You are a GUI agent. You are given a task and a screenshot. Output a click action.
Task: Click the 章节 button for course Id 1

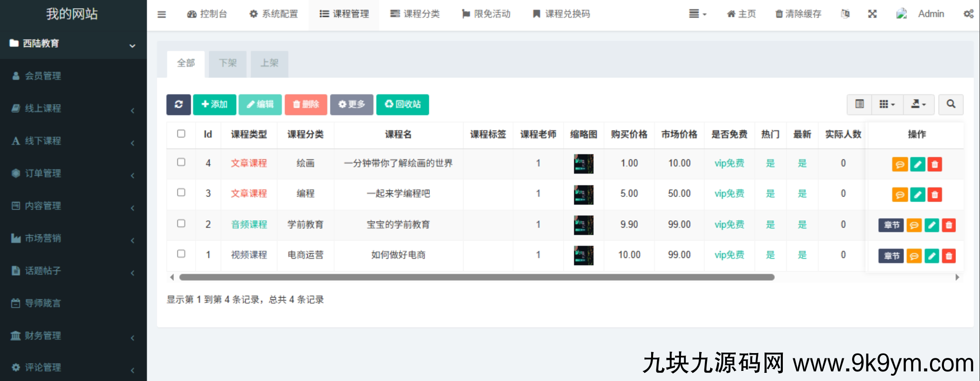pos(891,256)
